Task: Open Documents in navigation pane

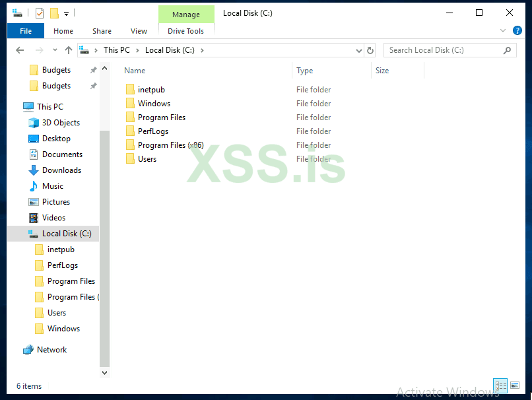Action: tap(62, 154)
